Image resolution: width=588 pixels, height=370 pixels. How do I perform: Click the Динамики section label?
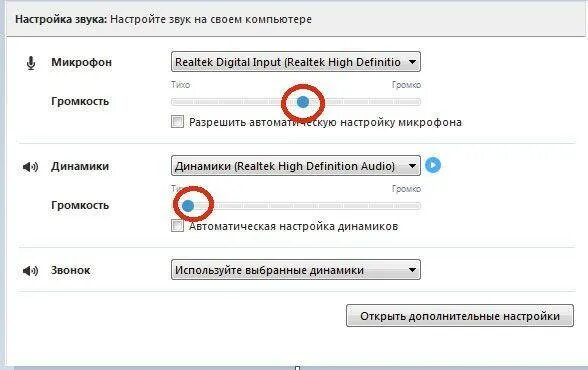point(80,166)
